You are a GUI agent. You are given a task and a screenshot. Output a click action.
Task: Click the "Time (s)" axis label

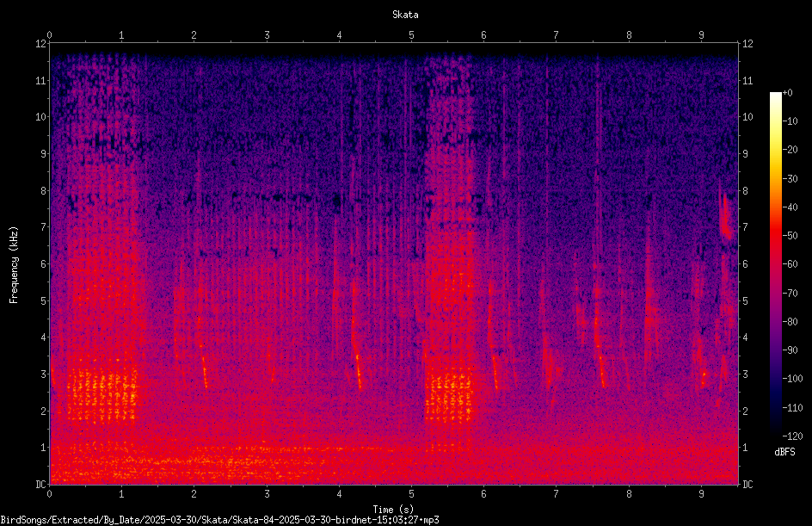(393, 510)
